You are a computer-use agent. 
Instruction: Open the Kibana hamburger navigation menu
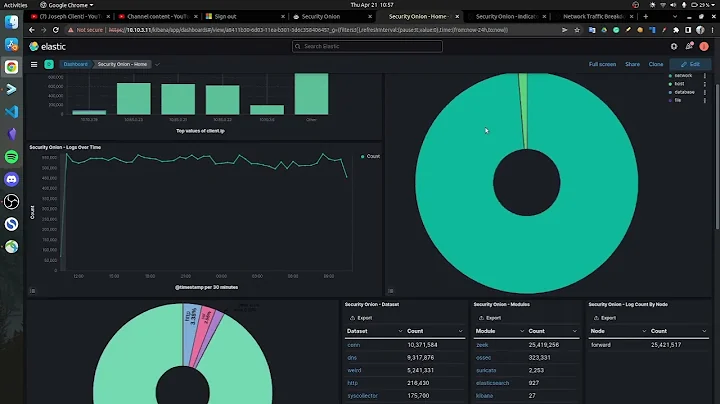(34, 64)
